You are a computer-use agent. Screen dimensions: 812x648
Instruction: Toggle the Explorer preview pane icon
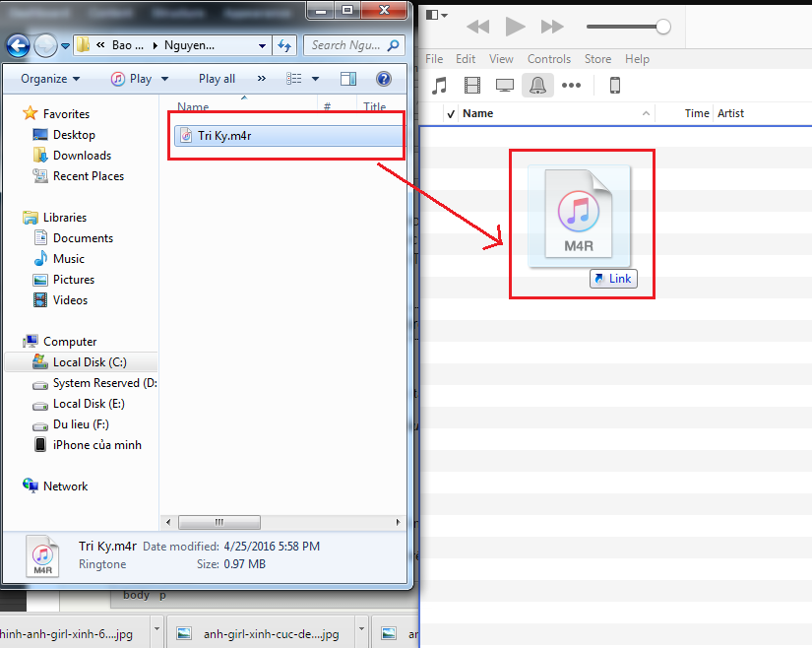(348, 79)
